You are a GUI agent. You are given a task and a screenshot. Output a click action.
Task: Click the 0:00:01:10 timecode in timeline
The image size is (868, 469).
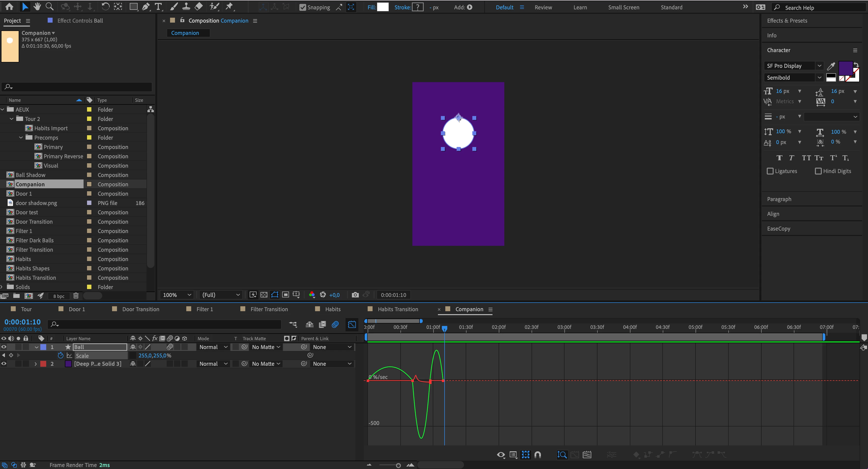tap(22, 322)
